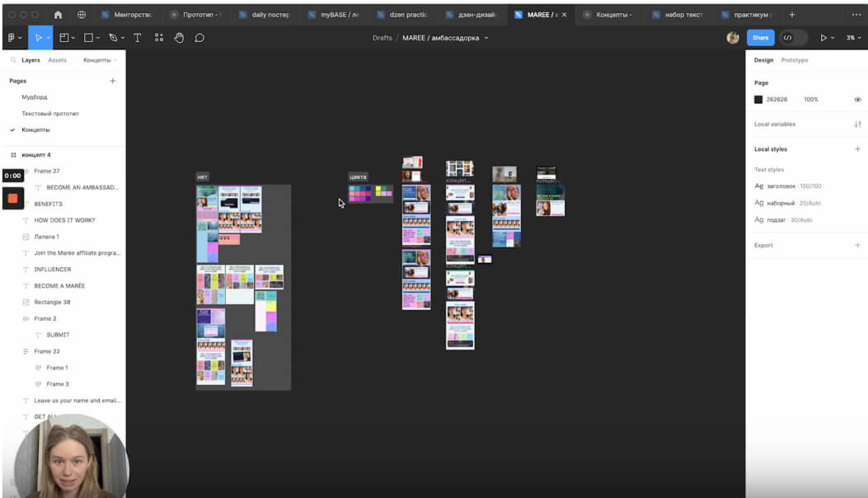Select the Frame tool
The image size is (868, 498).
tap(64, 38)
